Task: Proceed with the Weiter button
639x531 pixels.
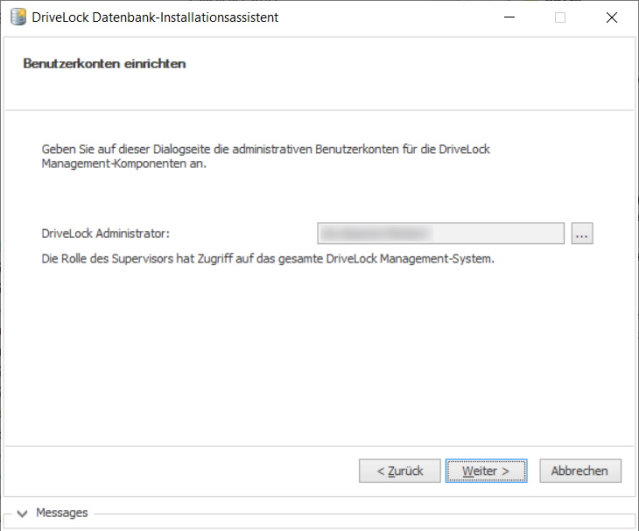Action: coord(486,471)
